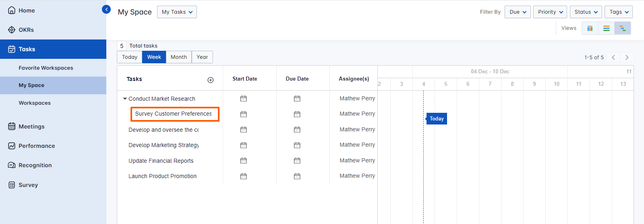Select My Space in sidebar

pyautogui.click(x=53, y=85)
